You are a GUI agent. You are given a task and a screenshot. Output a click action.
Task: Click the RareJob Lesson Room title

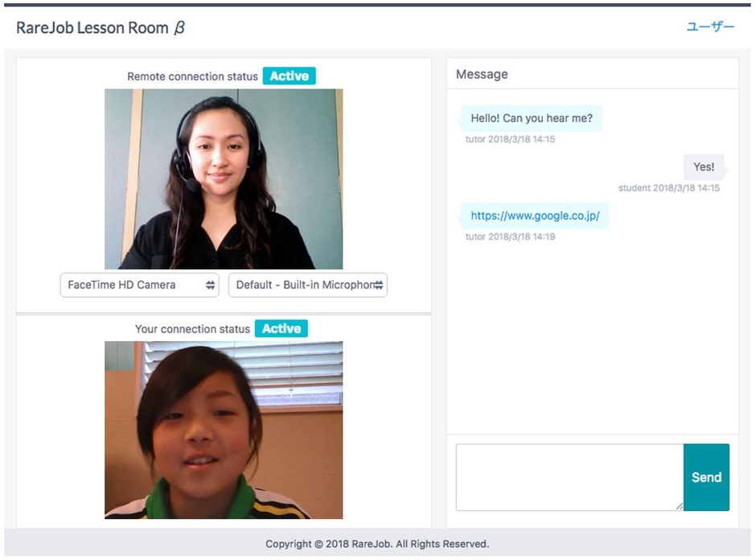point(101,28)
